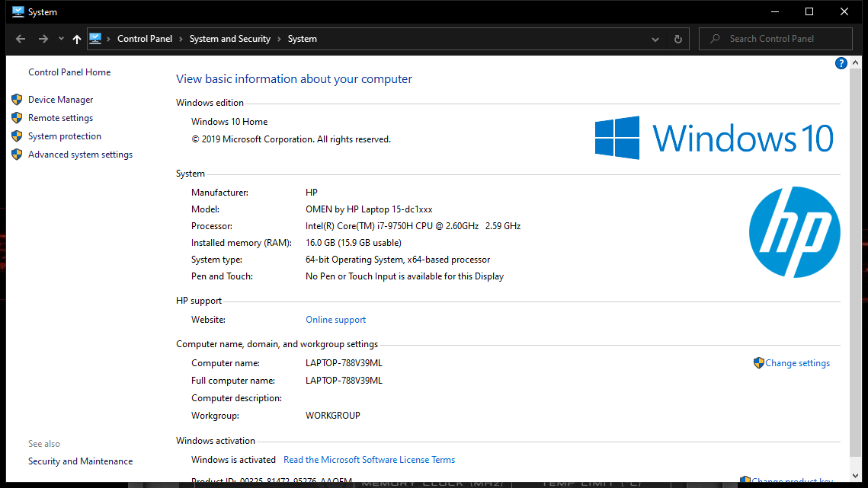Open System protection link

(x=65, y=136)
